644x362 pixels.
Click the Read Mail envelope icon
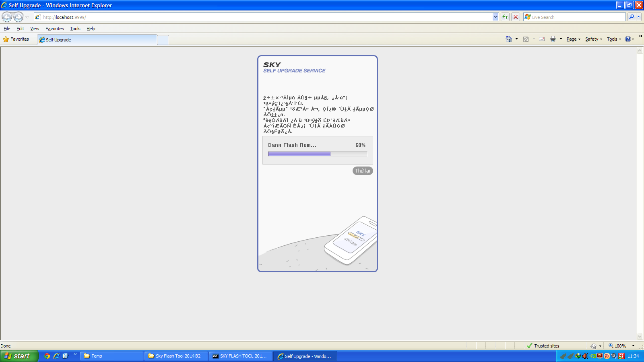(542, 39)
